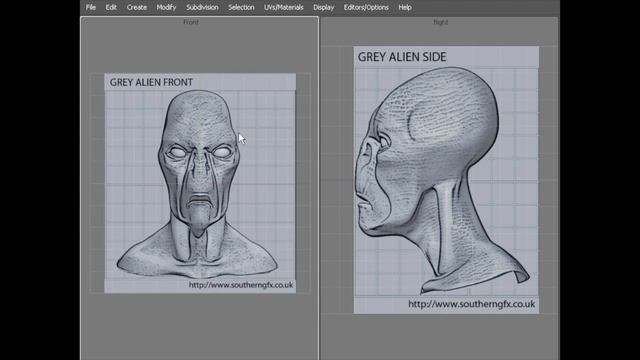Open the UVs/Materials menu
The height and width of the screenshot is (360, 640).
point(284,7)
